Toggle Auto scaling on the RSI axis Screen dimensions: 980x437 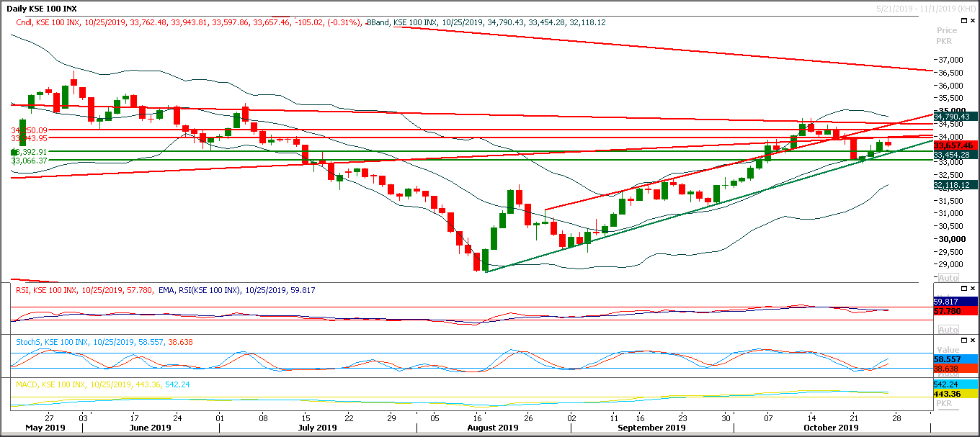click(x=947, y=328)
